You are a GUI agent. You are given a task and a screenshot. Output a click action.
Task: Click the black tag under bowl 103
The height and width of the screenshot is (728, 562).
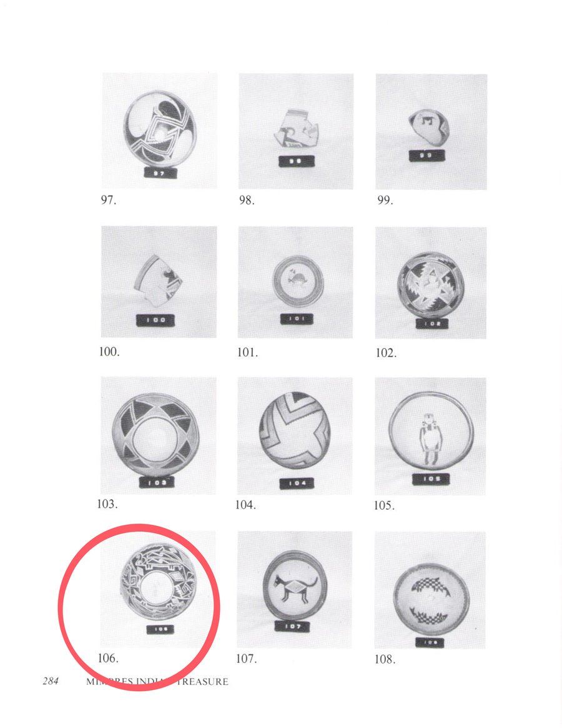158,483
